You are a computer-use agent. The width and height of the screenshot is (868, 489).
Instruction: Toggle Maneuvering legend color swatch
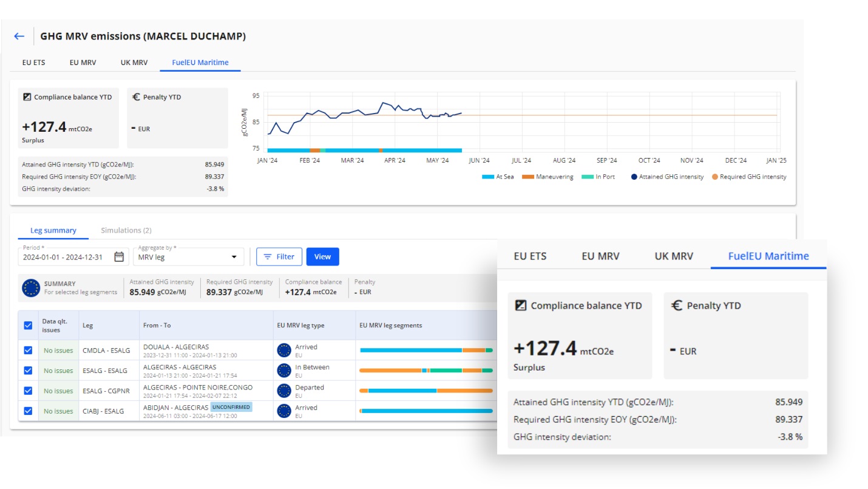coord(528,177)
